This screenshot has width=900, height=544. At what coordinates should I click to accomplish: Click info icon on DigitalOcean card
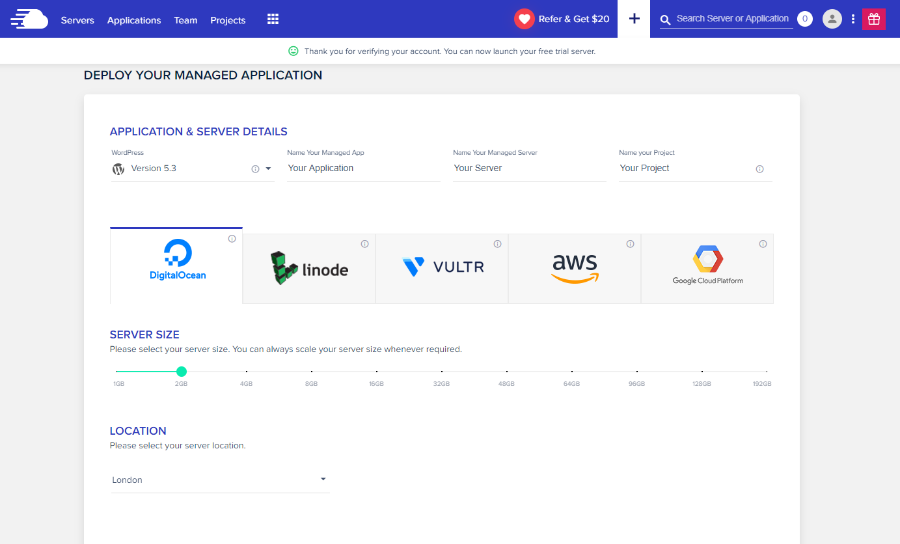(x=232, y=239)
